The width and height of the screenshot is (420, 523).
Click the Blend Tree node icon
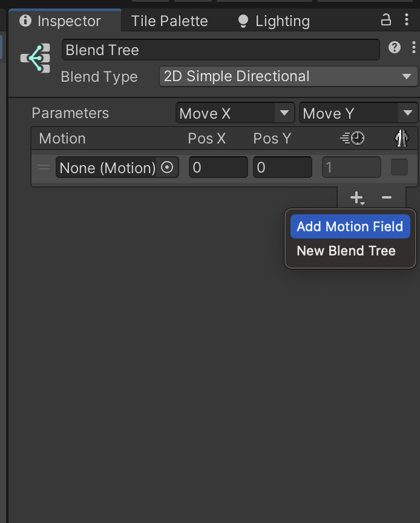coord(36,59)
